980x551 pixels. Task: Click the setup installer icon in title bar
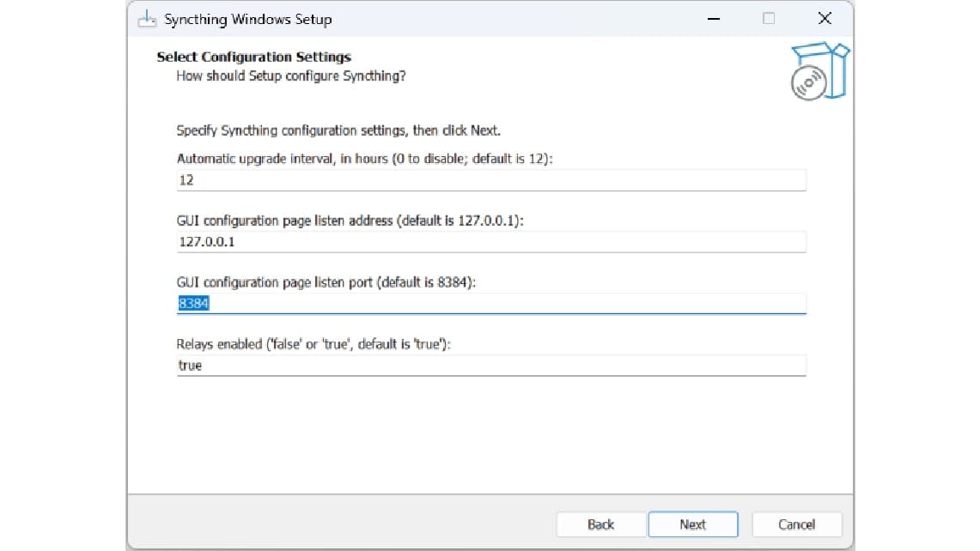point(147,19)
